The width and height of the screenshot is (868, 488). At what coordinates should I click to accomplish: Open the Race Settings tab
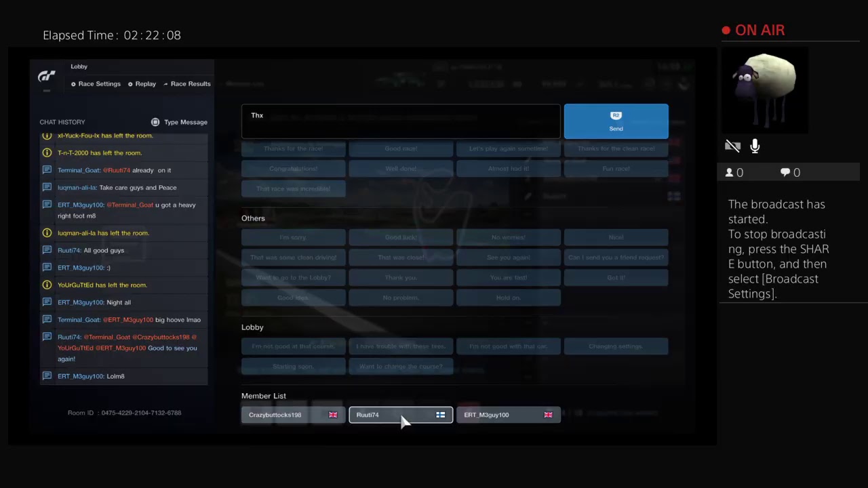point(96,84)
